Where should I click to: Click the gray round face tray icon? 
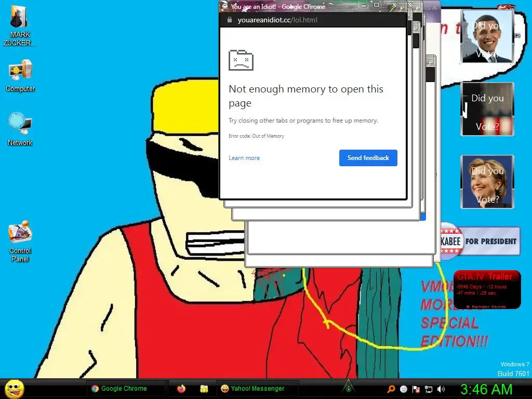pos(403,389)
